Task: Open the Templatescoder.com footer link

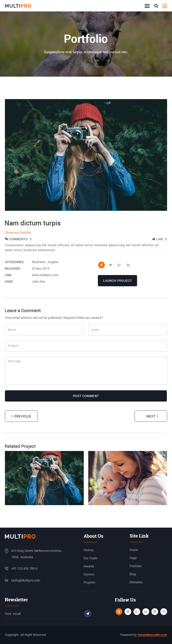Action: tap(152, 635)
